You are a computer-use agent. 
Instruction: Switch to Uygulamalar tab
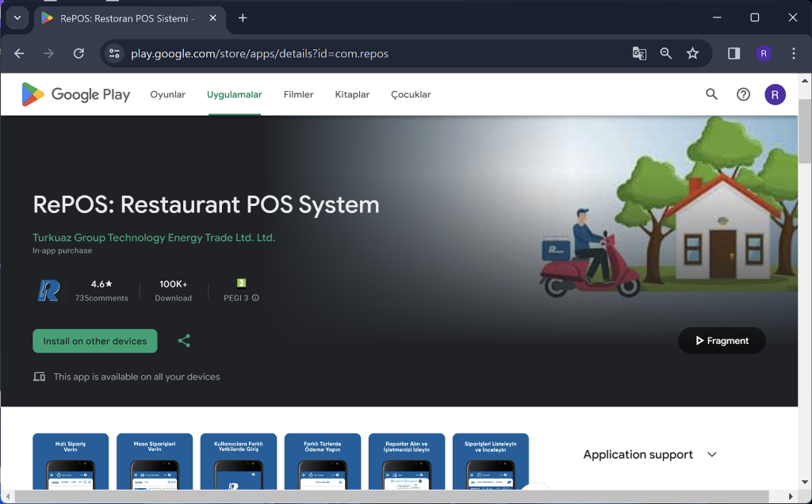[235, 94]
